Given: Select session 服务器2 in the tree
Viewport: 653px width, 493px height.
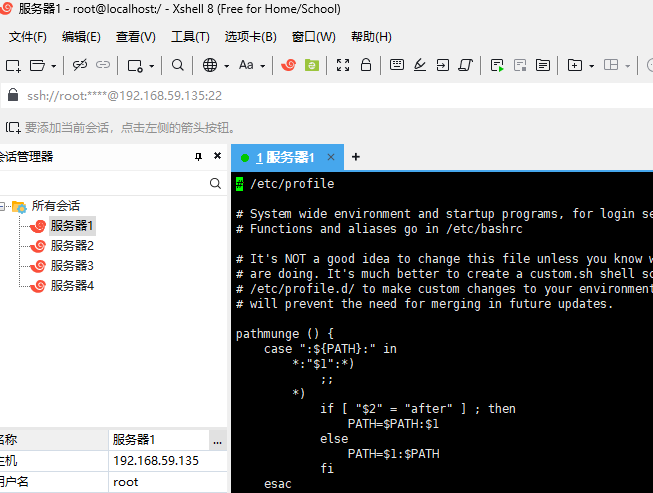Looking at the screenshot, I should pos(72,246).
